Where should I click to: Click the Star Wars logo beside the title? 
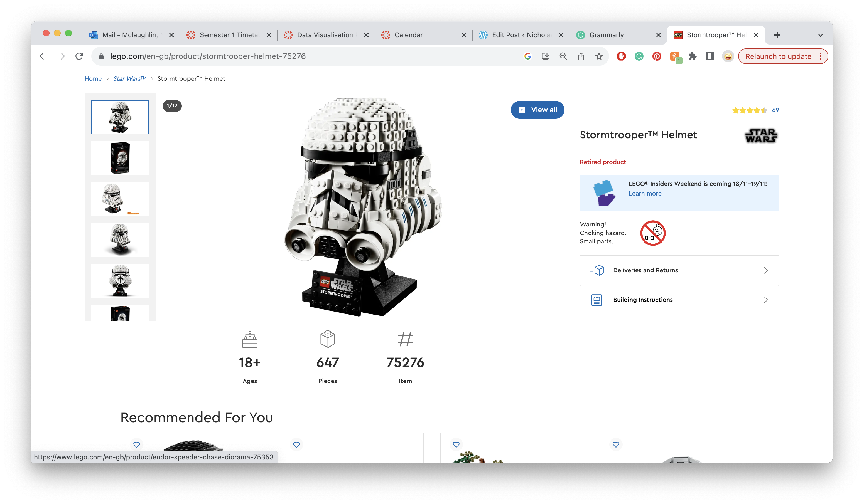(761, 135)
